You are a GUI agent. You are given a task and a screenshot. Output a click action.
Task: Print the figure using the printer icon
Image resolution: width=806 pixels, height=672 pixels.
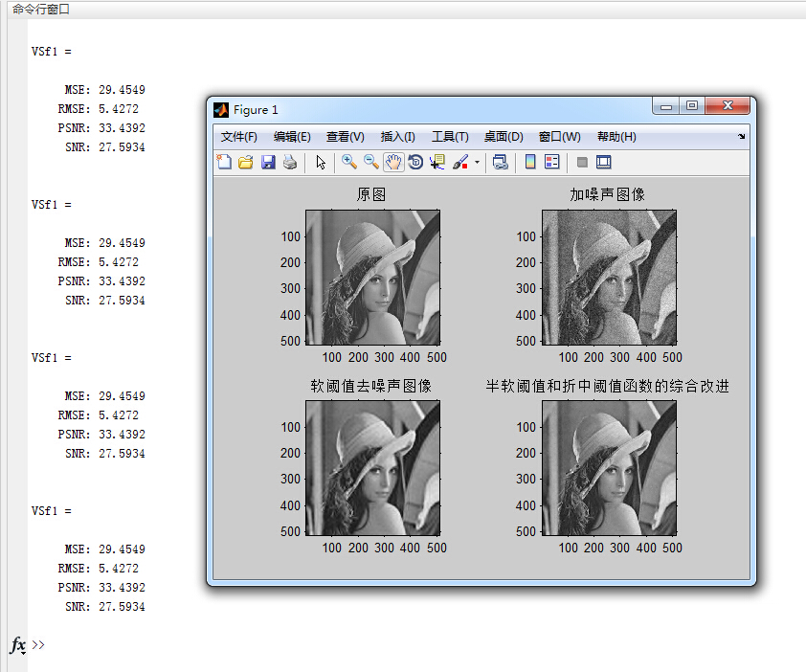[x=290, y=163]
